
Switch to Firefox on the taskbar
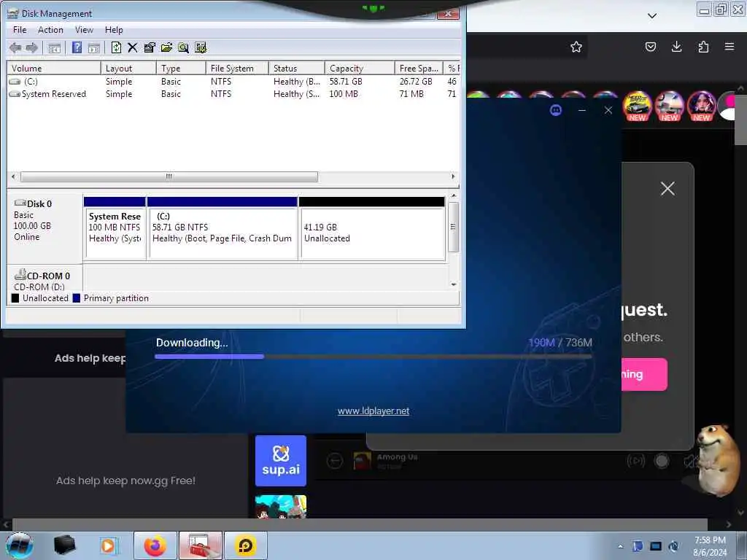coord(155,545)
